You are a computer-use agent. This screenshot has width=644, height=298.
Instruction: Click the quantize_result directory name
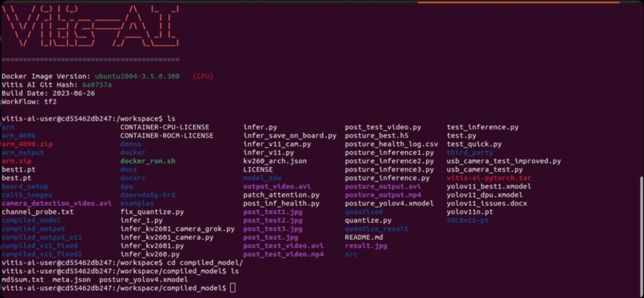coord(376,228)
